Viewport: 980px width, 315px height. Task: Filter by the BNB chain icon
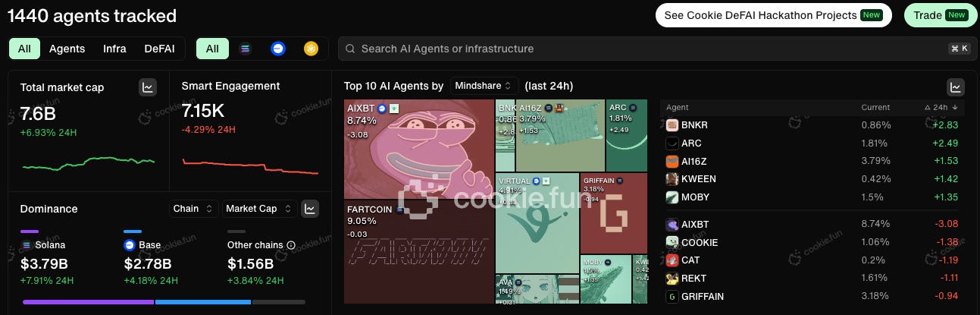[311, 49]
